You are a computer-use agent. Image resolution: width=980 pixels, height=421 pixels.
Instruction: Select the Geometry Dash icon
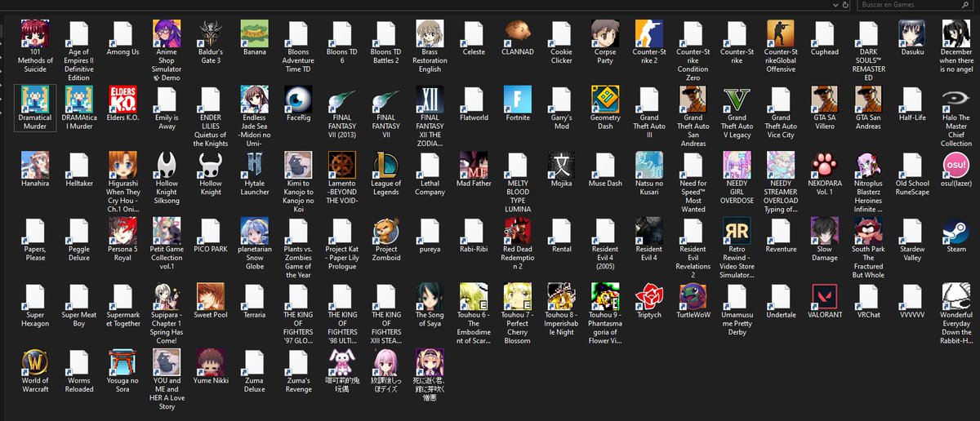[x=605, y=99]
